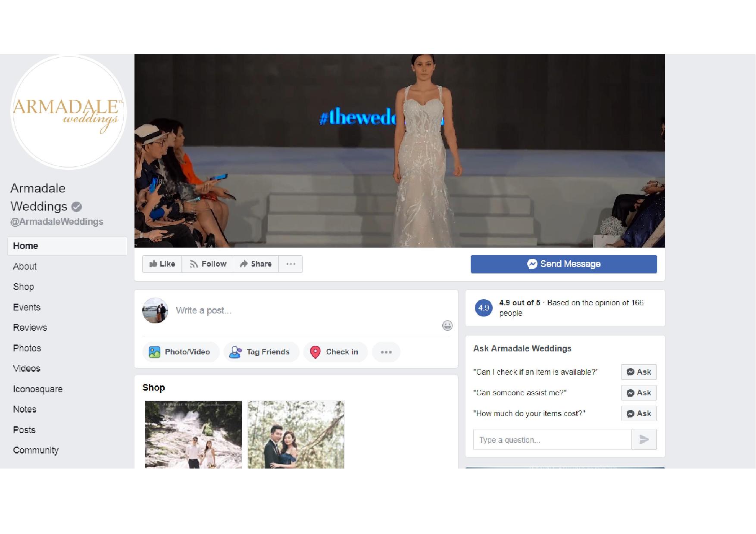Click Check in on the composer

tap(336, 352)
